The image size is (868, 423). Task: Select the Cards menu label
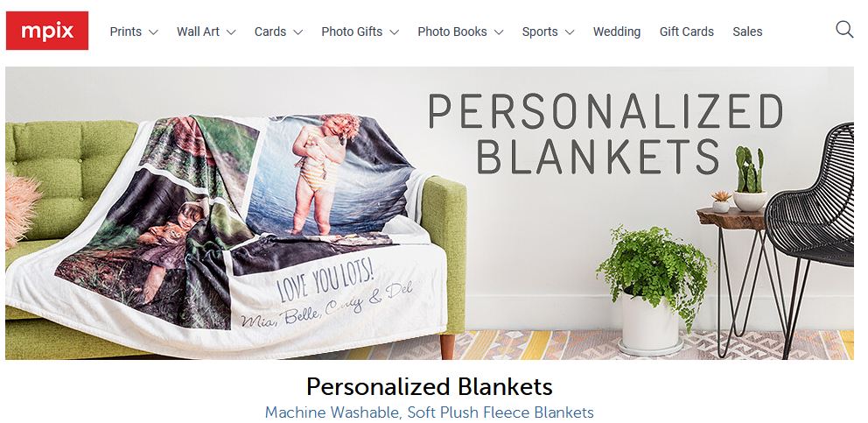tap(270, 32)
